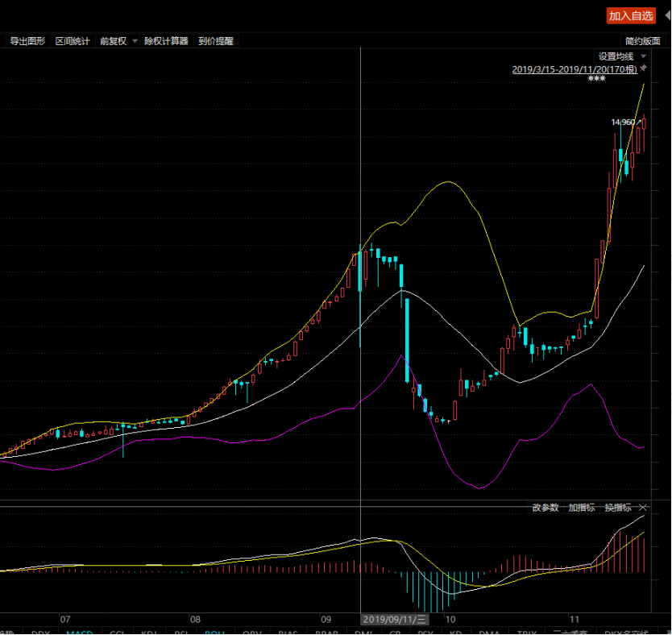Click the three-star rating marks under date range
This screenshot has height=635, width=672.
click(x=596, y=78)
